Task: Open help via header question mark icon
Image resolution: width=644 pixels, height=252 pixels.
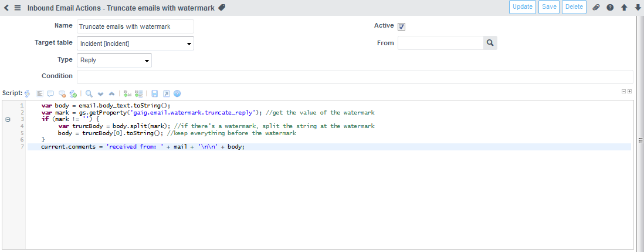Action: pyautogui.click(x=611, y=8)
